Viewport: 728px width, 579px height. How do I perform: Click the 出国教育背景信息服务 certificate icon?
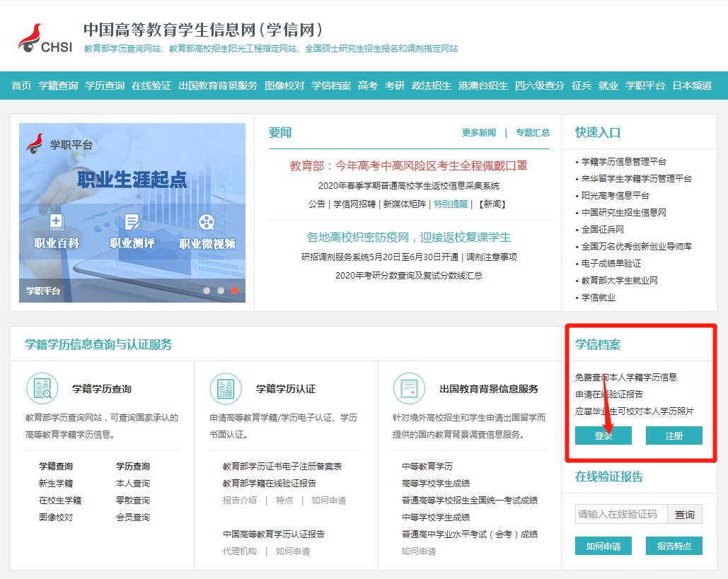tap(410, 389)
